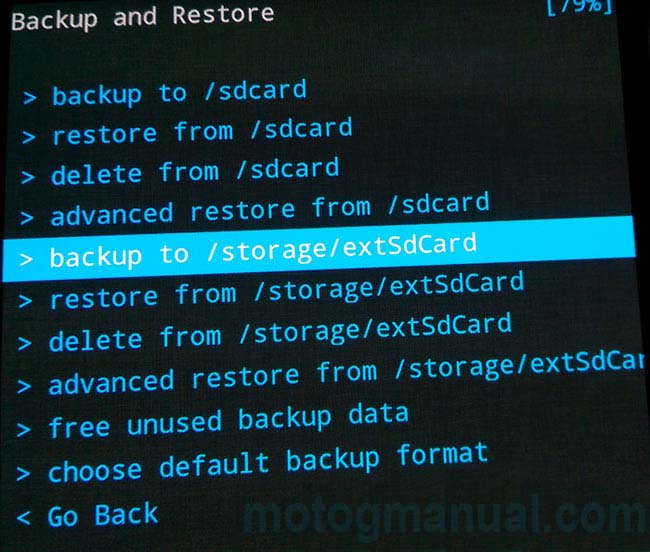Select backup to /sdcard

coord(179,93)
